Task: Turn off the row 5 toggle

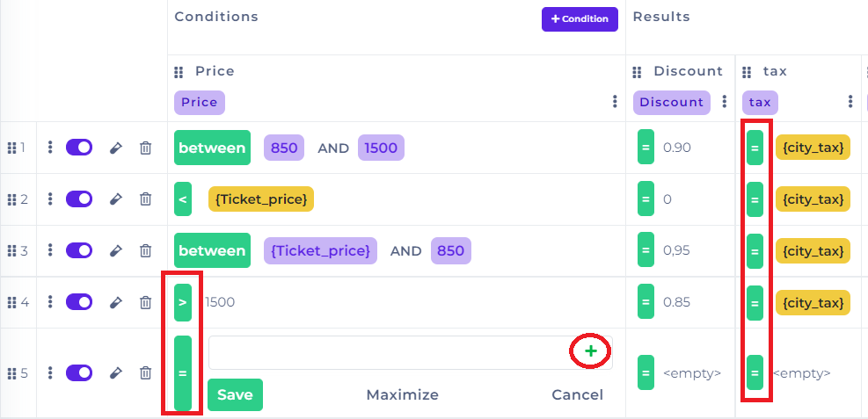Action: click(79, 372)
